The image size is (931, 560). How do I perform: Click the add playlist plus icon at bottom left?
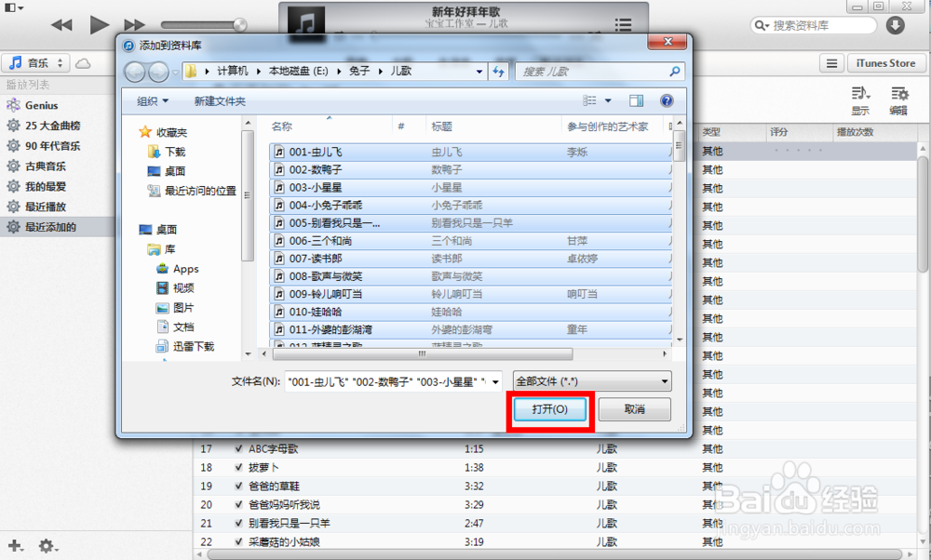click(x=13, y=546)
